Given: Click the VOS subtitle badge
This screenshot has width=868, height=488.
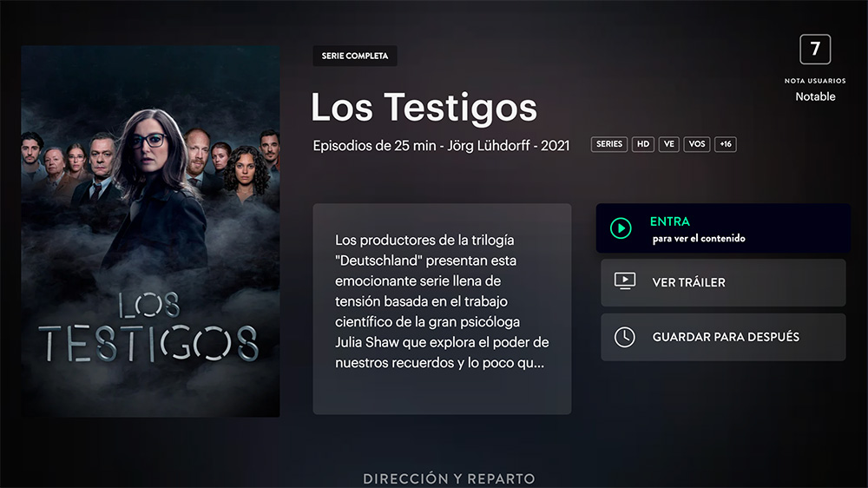Looking at the screenshot, I should [x=697, y=144].
